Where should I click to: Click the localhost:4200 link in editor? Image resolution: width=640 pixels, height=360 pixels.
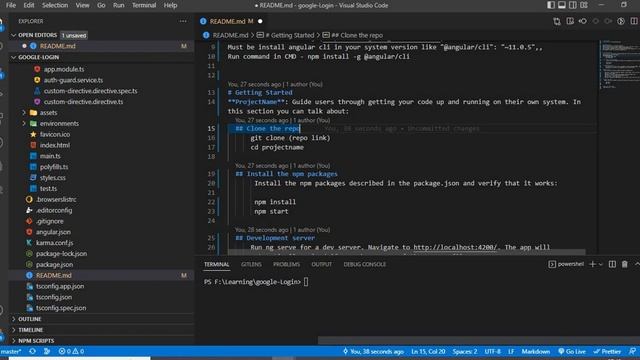coord(455,247)
